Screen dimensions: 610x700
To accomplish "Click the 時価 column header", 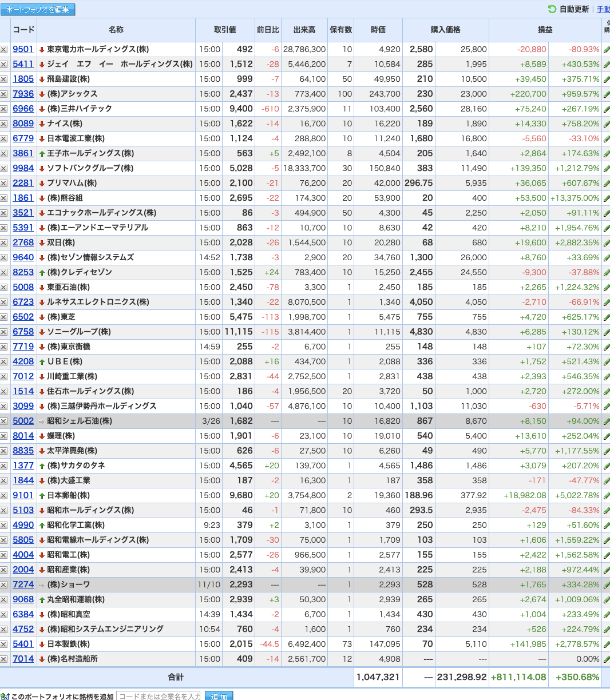I will point(378,30).
